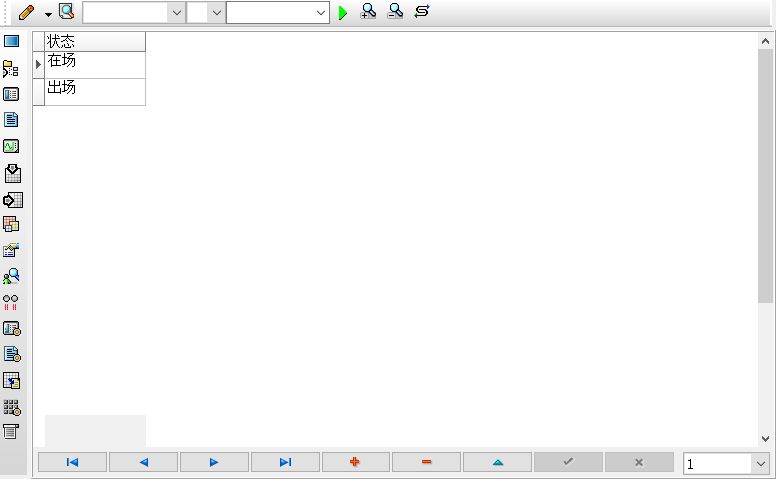The height and width of the screenshot is (479, 776).
Task: Click the table with blue arrow sidebar icon
Action: tap(11, 381)
